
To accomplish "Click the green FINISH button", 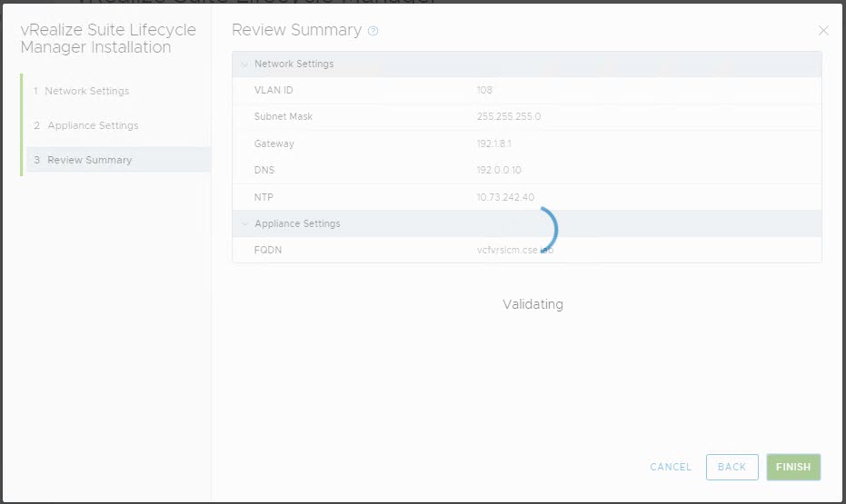I will point(793,467).
